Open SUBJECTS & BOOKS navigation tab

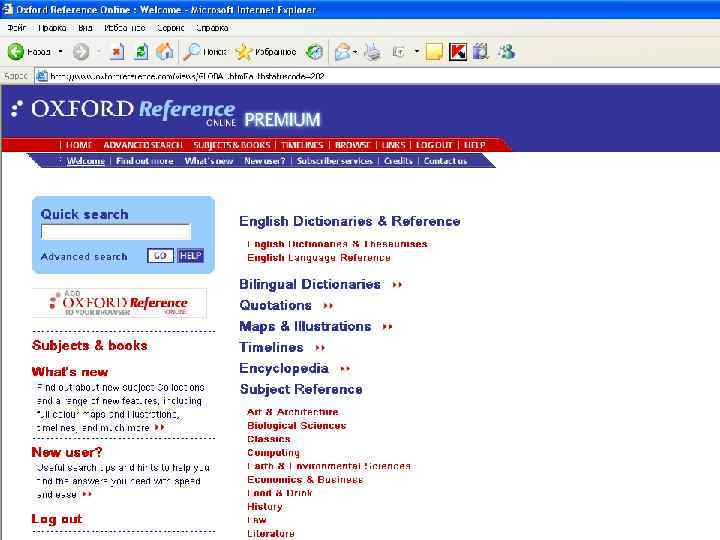(231, 145)
